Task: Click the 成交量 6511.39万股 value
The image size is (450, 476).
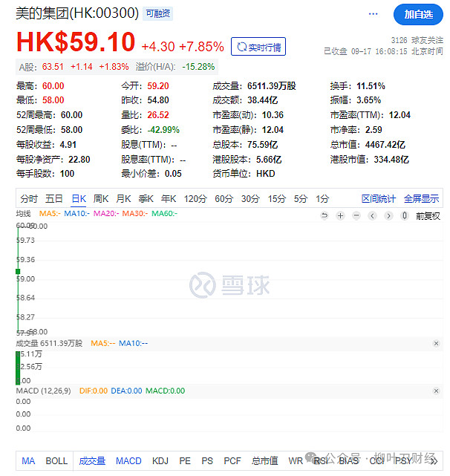Action: [x=272, y=86]
